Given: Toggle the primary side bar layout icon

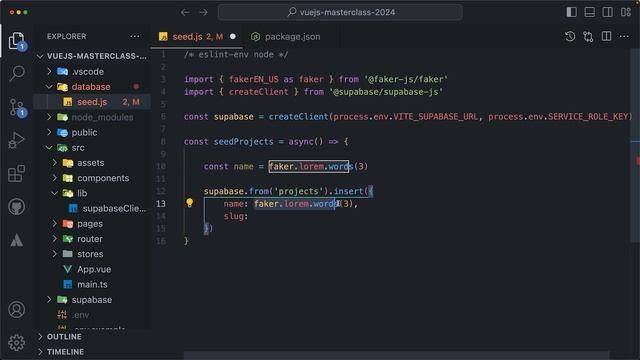Looking at the screenshot, I should 571,12.
